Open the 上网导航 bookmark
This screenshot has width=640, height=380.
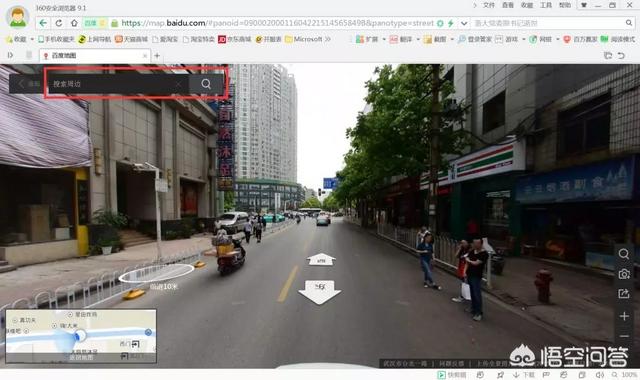(94, 39)
